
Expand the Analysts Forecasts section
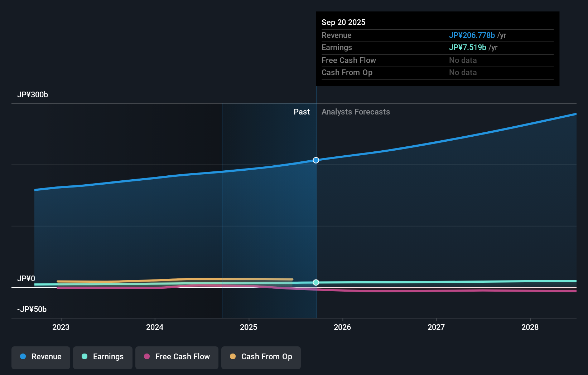coord(356,112)
